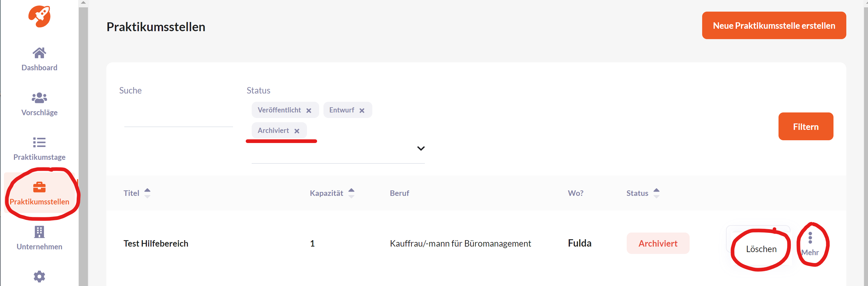This screenshot has width=868, height=286.
Task: Click the rocket logo in sidebar
Action: click(x=39, y=16)
